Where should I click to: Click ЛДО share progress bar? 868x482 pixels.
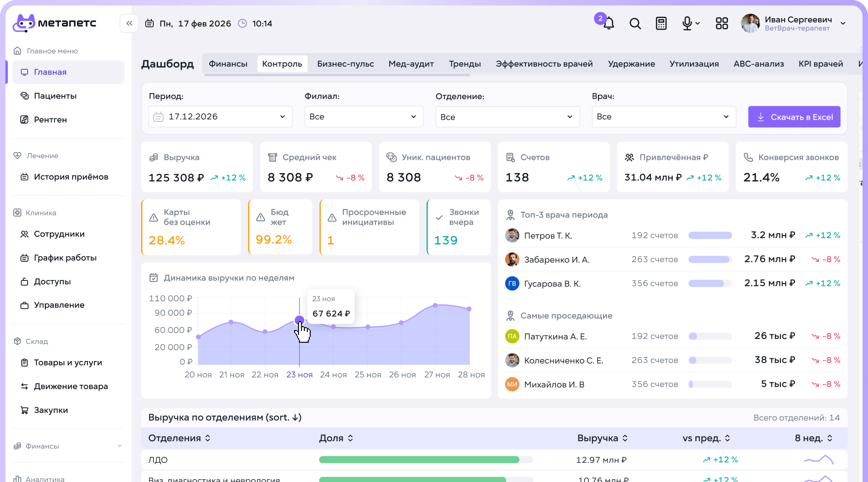tap(426, 460)
